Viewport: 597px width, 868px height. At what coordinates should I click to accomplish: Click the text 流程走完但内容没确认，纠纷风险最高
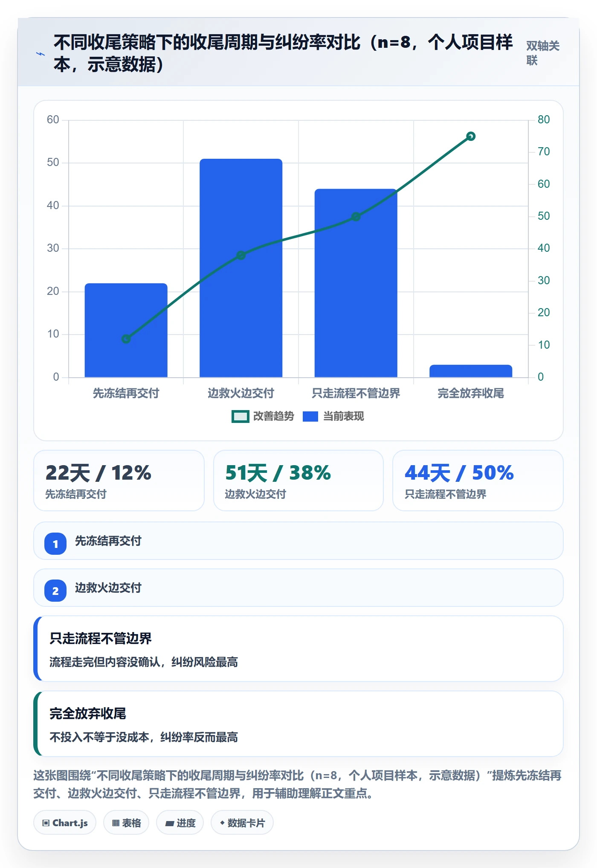[x=144, y=662]
